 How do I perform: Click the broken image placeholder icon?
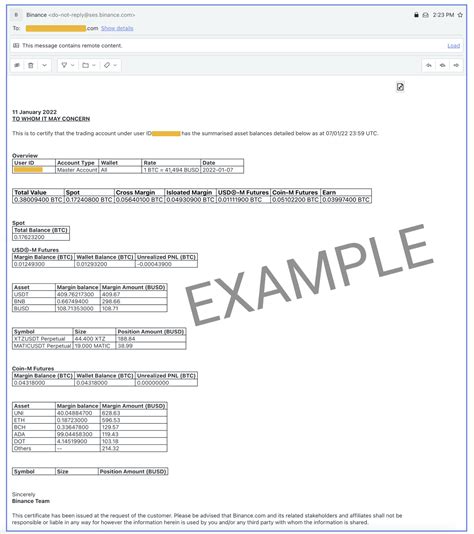pos(400,87)
